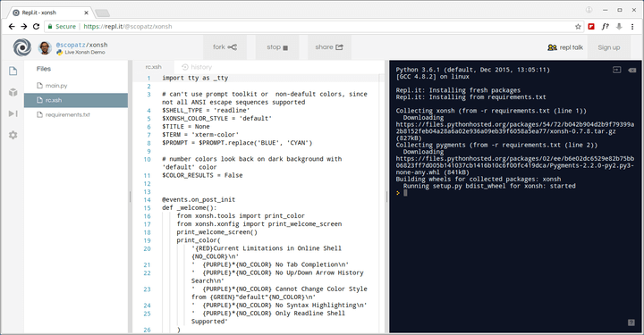Click line number 14 in the editor gutter
The height and width of the screenshot is (335, 644).
[x=147, y=200]
